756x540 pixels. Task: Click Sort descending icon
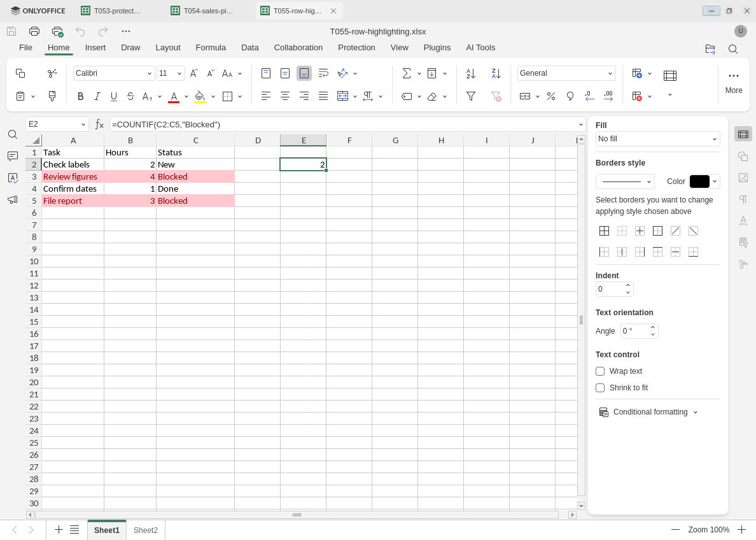pyautogui.click(x=496, y=73)
